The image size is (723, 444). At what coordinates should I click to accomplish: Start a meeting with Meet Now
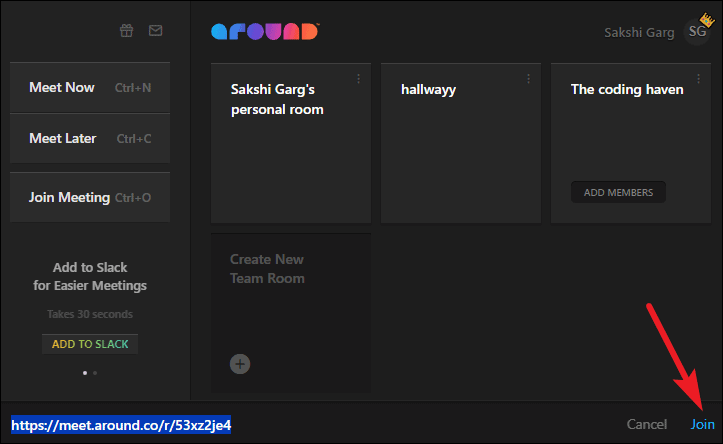[x=90, y=88]
